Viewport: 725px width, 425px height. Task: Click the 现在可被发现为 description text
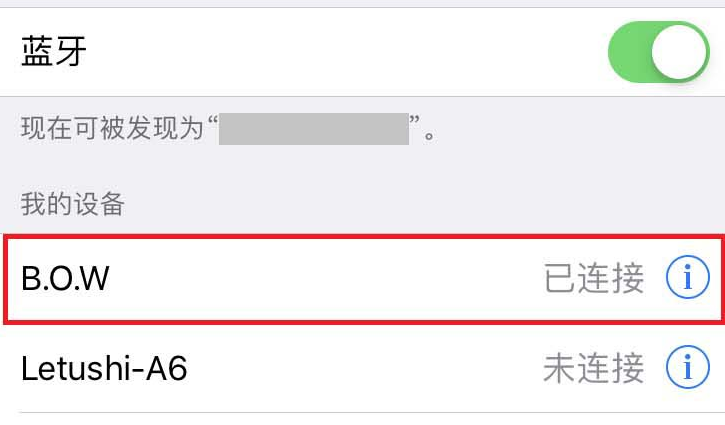tap(112, 128)
